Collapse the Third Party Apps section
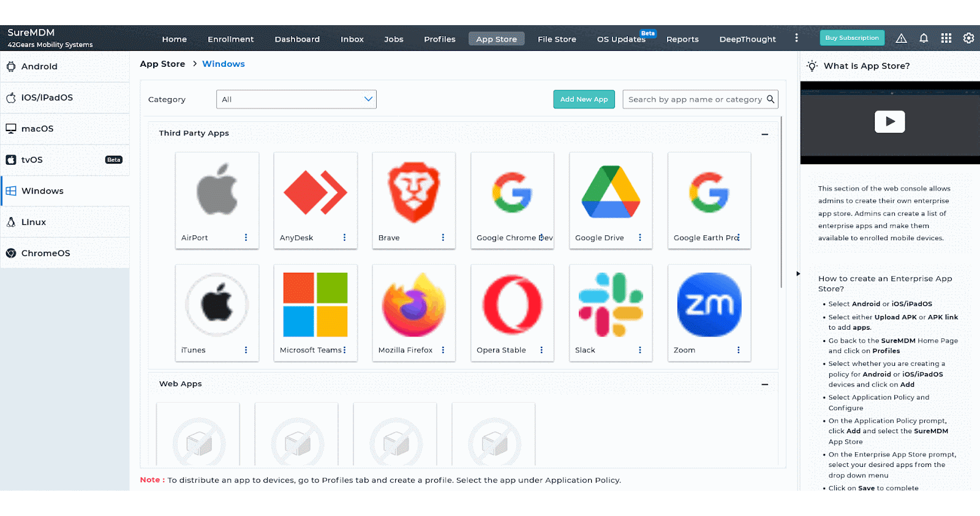 point(765,134)
